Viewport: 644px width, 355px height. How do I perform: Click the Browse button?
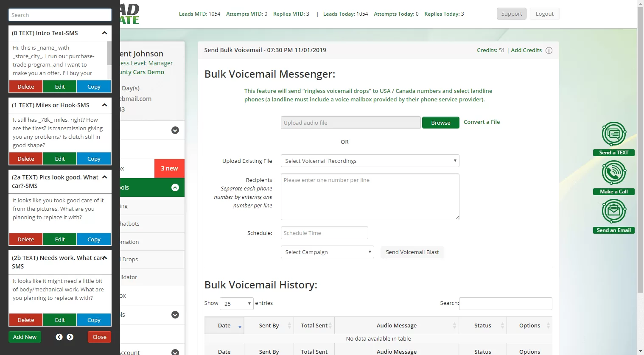coord(441,123)
